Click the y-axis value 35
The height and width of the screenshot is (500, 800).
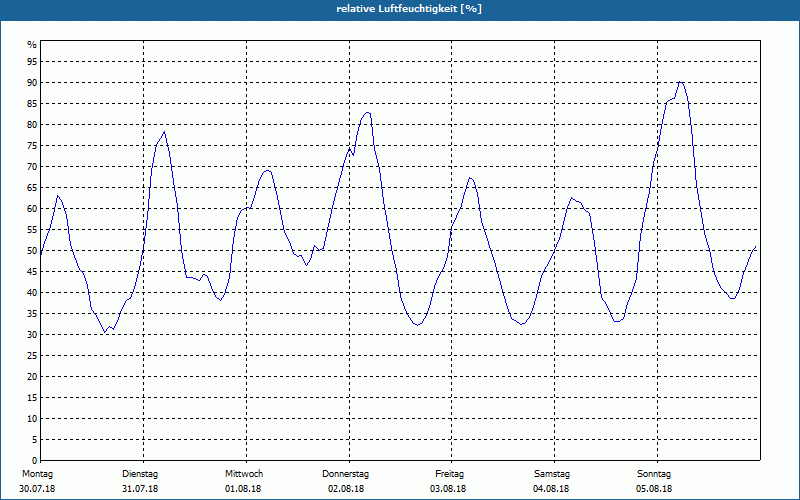click(x=32, y=314)
